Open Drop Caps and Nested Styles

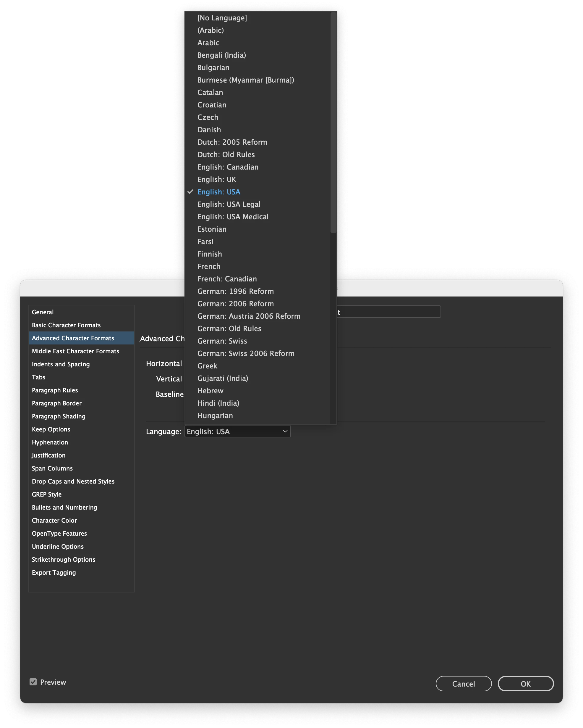(x=73, y=481)
